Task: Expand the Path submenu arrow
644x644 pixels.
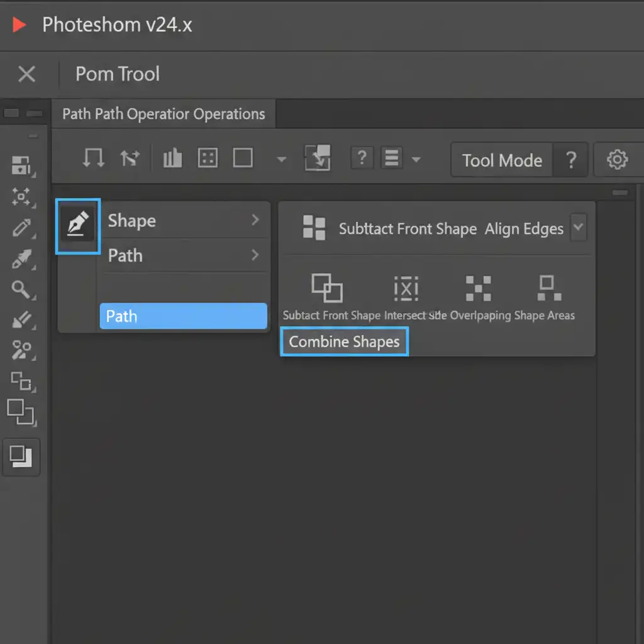Action: 255,255
